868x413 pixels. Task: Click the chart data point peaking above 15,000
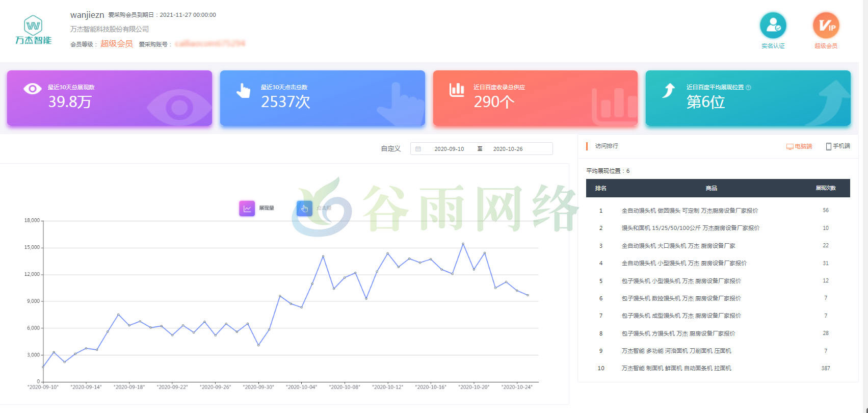click(x=463, y=244)
